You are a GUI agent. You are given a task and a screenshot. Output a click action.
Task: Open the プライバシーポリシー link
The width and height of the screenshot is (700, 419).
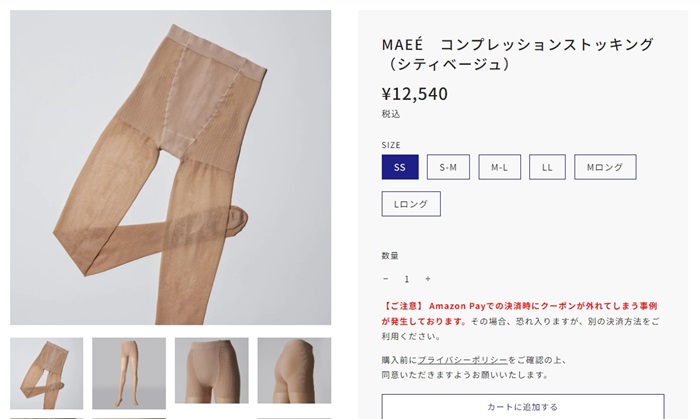click(x=463, y=360)
